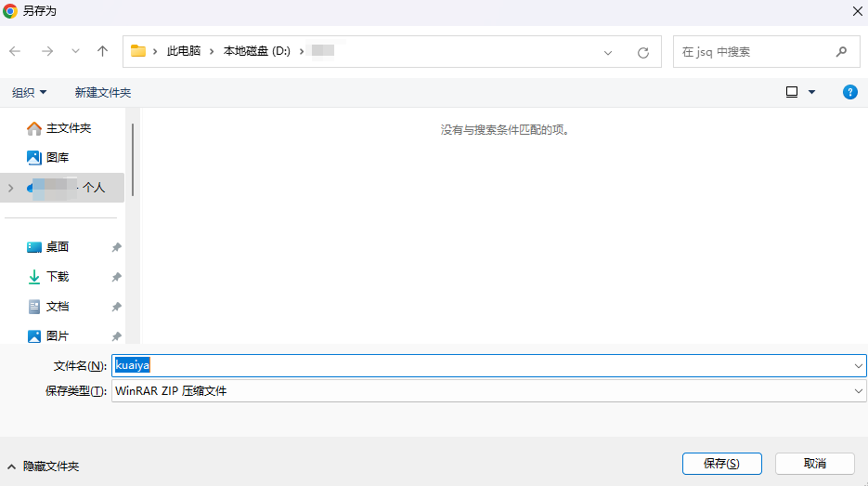Open the Organize menu
The width and height of the screenshot is (868, 486).
[x=29, y=92]
